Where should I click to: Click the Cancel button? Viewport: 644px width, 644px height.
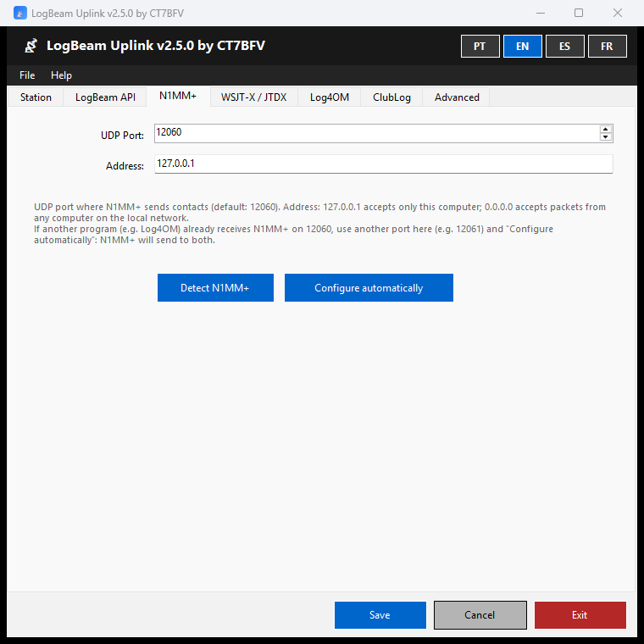coord(480,615)
